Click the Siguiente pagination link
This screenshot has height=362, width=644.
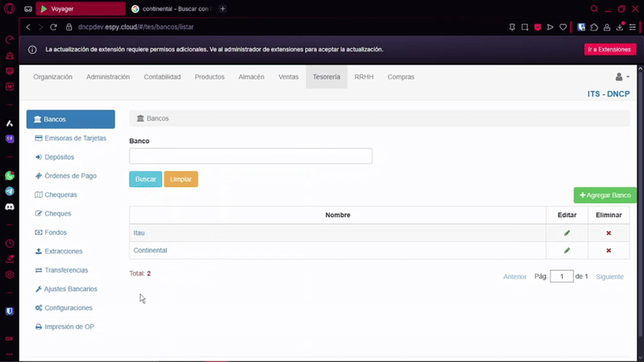point(609,277)
